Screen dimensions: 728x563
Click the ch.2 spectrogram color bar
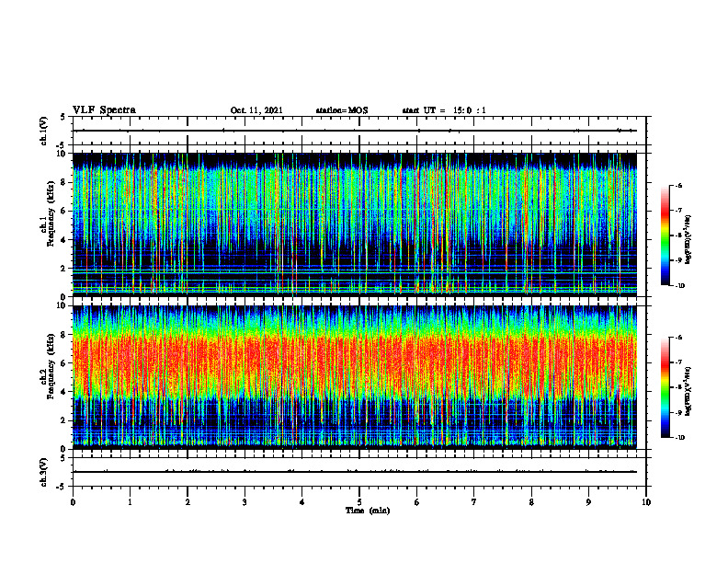(x=665, y=387)
